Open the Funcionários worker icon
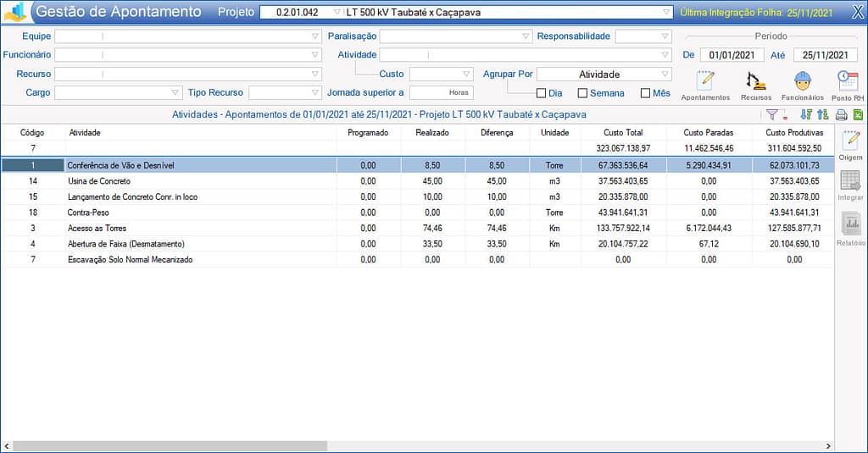Screen dimensions: 868x453 point(802,80)
